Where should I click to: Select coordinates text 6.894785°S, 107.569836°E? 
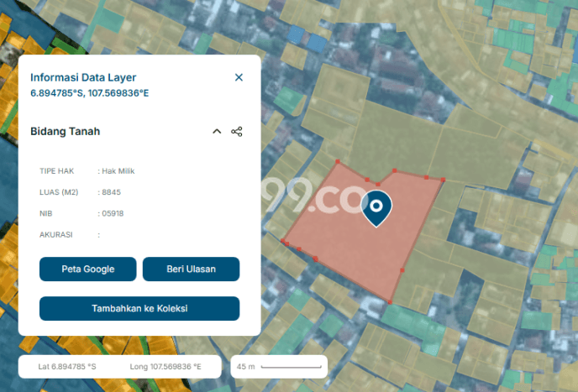tap(90, 93)
